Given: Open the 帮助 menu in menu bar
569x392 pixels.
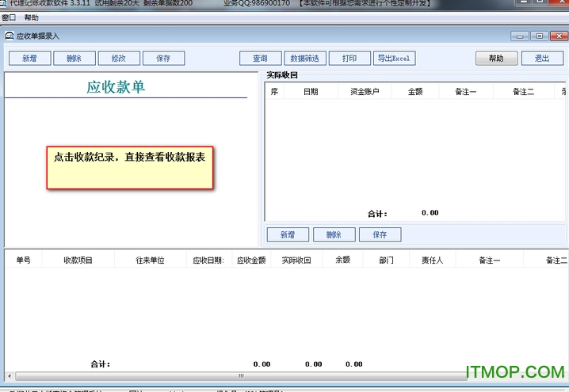Looking at the screenshot, I should pos(31,17).
